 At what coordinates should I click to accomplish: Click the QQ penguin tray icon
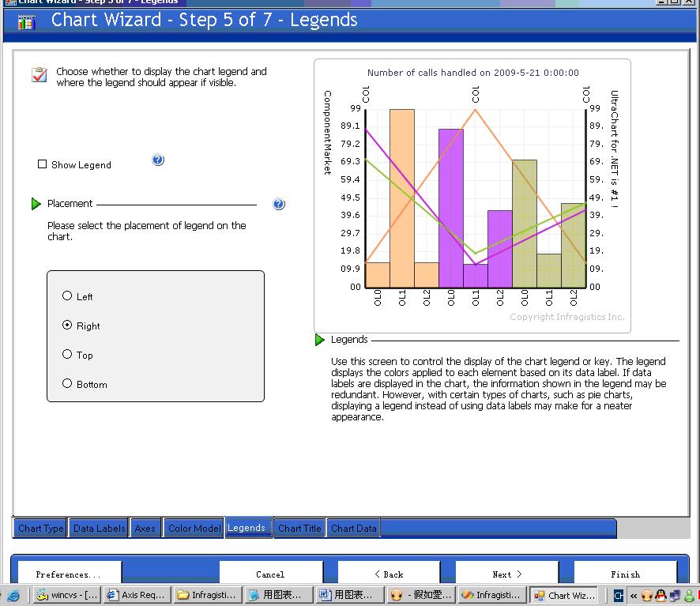click(660, 595)
